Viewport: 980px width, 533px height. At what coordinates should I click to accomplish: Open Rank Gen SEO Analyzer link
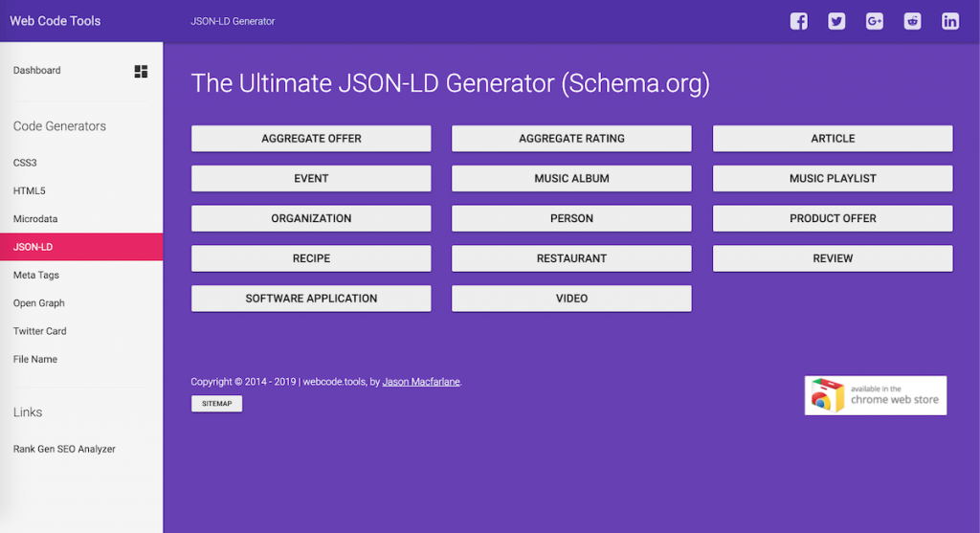coord(64,449)
